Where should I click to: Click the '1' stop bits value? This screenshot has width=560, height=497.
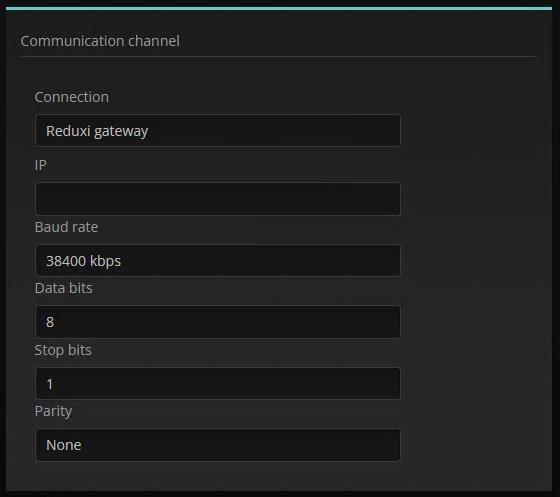click(50, 384)
